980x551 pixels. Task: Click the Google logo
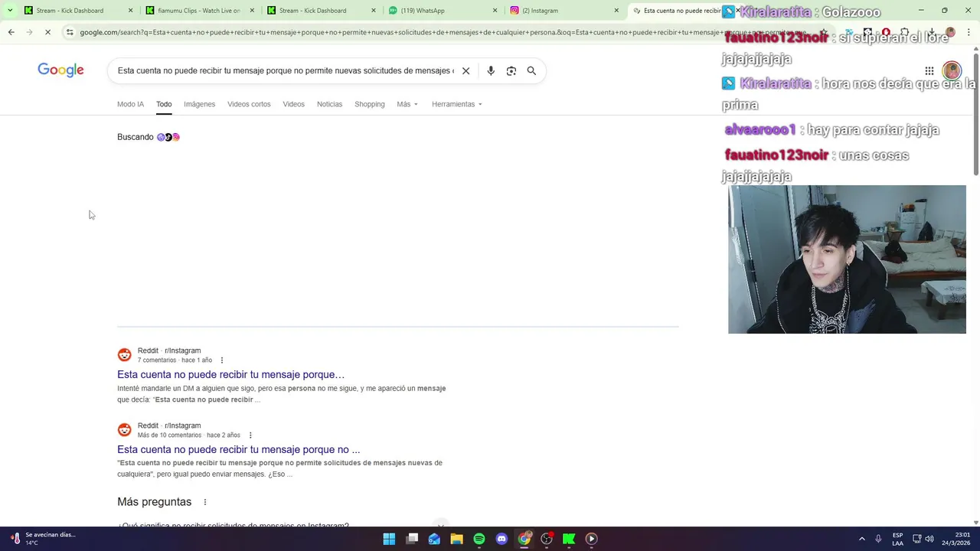click(x=60, y=70)
